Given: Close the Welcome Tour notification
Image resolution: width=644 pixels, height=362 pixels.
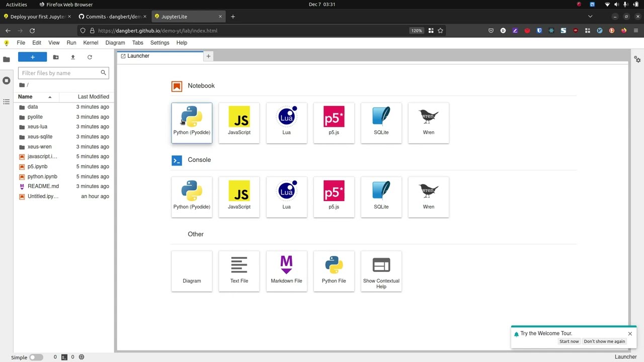Looking at the screenshot, I should 630,334.
